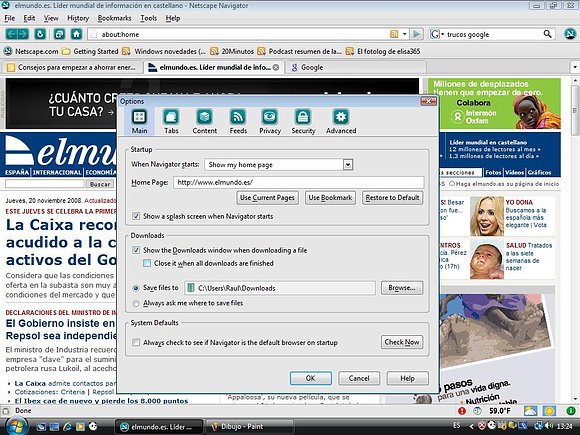Image resolution: width=580 pixels, height=435 pixels.
Task: Click the Buscar button on elmundo page
Action: pos(100,184)
